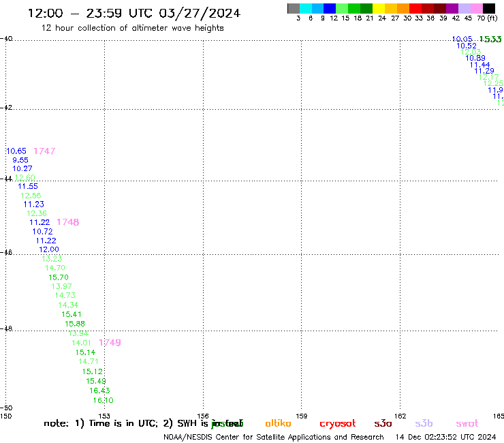Click the subtitle '12 hour collection of altimeter wave heights'

(132, 28)
